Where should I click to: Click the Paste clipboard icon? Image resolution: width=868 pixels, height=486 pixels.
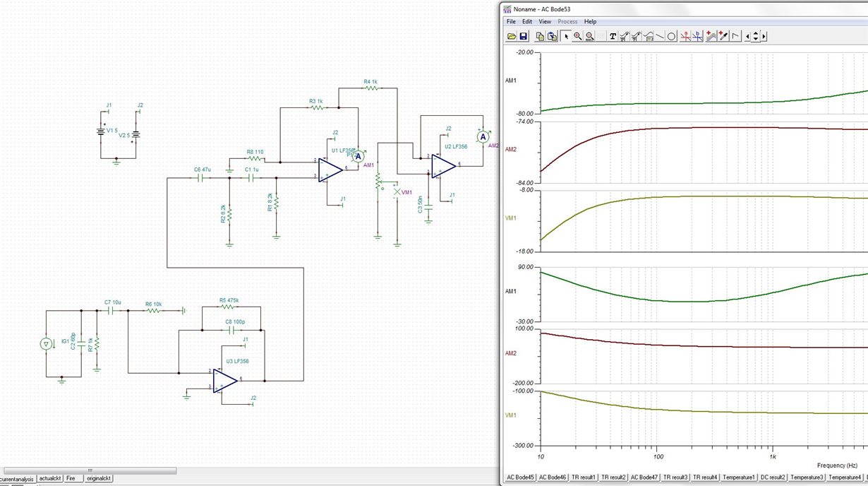pyautogui.click(x=552, y=36)
